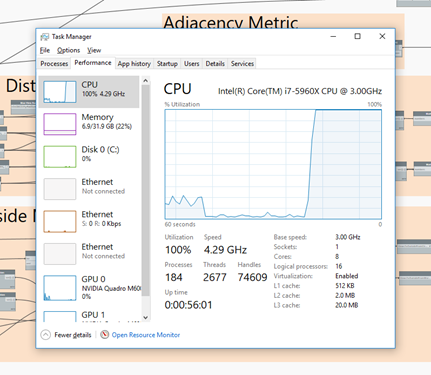Minimize the Task Manager window

pos(333,36)
